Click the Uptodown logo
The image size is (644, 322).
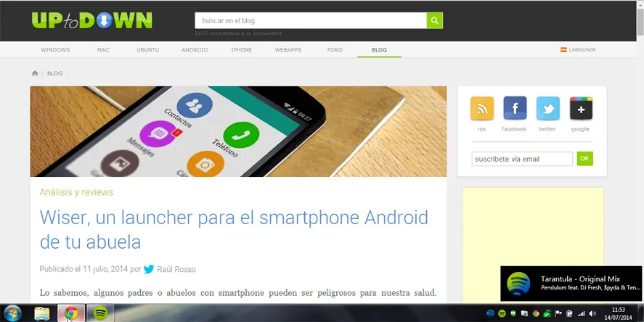tap(92, 20)
